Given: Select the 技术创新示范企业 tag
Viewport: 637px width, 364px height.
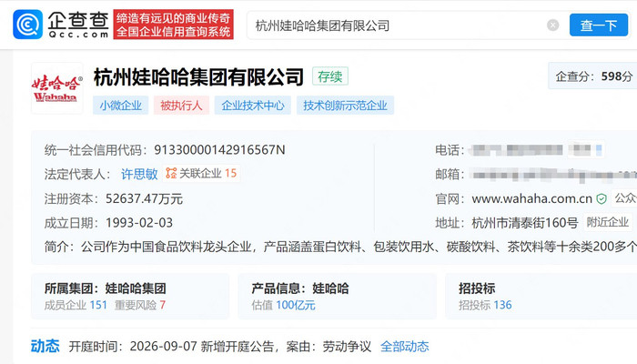Looking at the screenshot, I should pos(345,106).
